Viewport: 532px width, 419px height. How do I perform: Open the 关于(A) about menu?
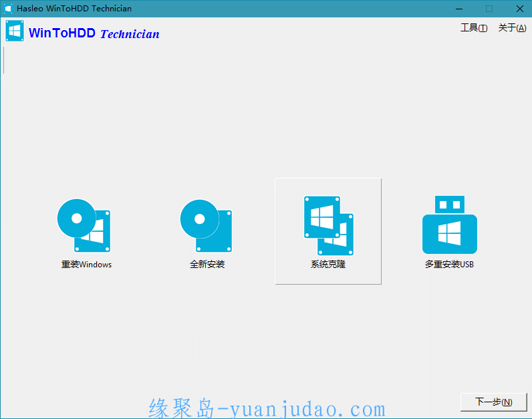click(x=512, y=28)
